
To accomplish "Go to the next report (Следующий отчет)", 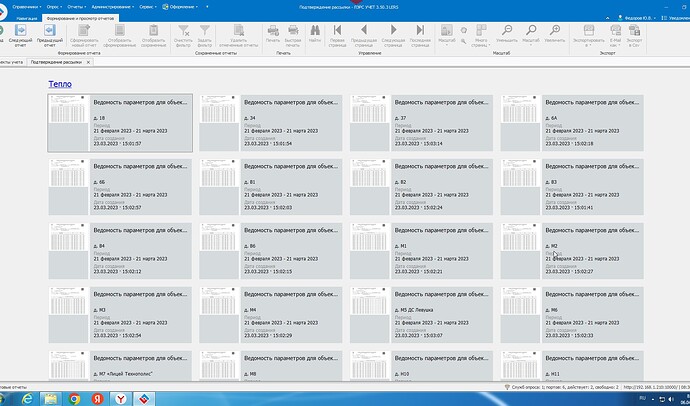I will [x=21, y=35].
